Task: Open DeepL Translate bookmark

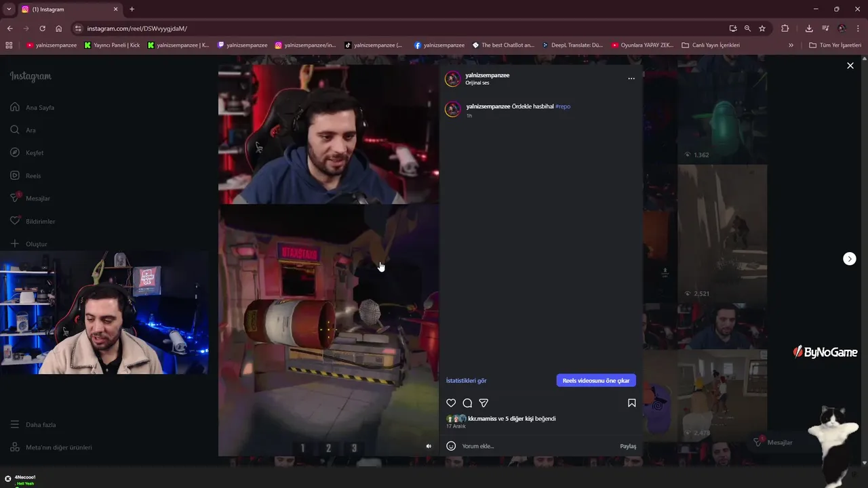Action: click(572, 45)
